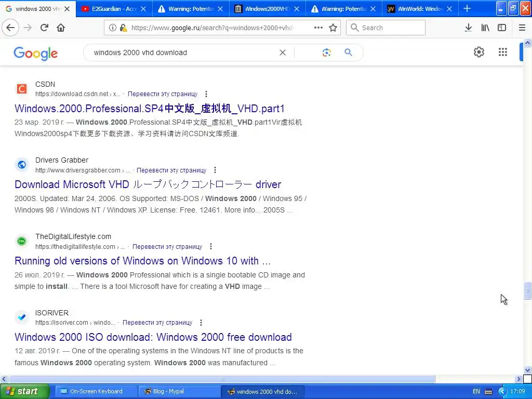Viewport: 532px width, 399px height.
Task: Click the Google logo
Action: coord(36,54)
